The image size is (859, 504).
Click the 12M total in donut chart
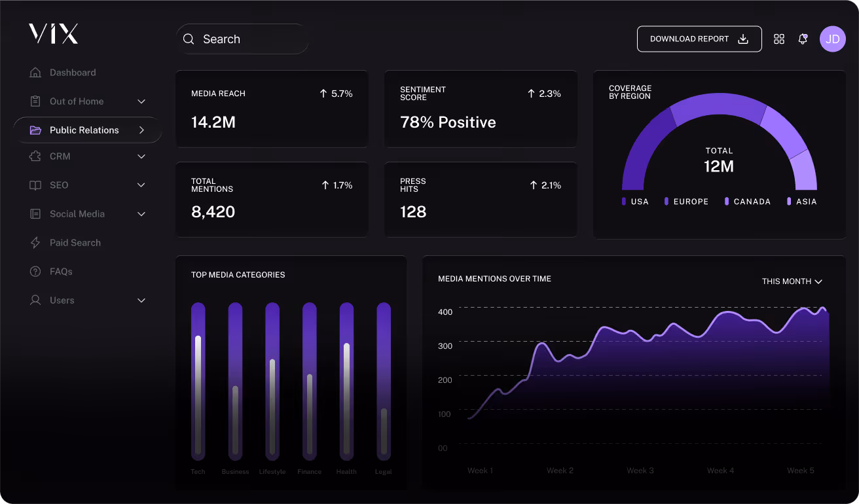click(x=719, y=166)
